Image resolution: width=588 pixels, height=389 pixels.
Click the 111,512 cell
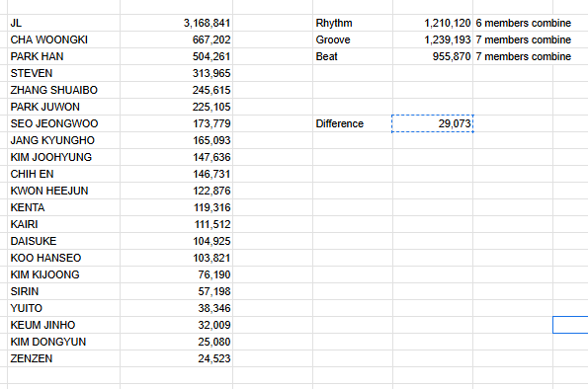[x=176, y=224]
